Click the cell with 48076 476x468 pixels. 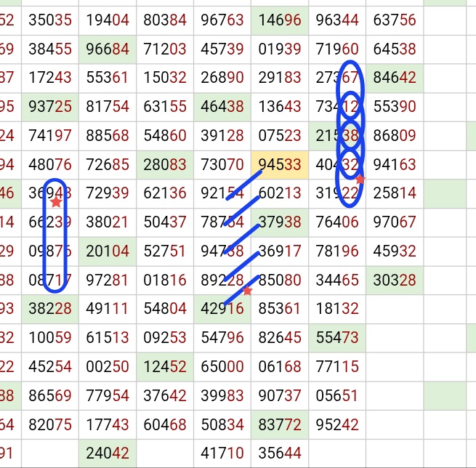[50, 165]
